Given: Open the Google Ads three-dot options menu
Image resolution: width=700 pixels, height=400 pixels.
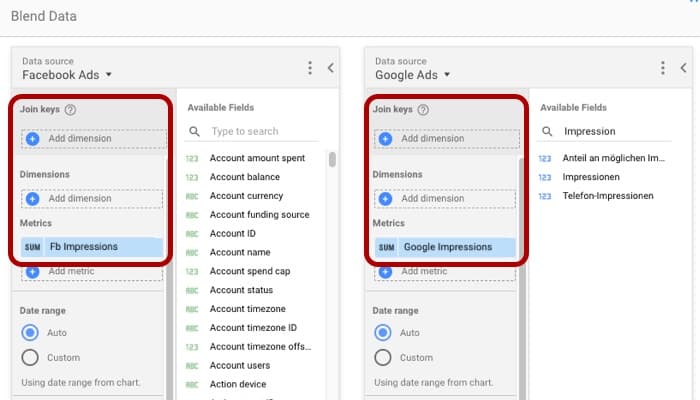Looking at the screenshot, I should pos(663,68).
